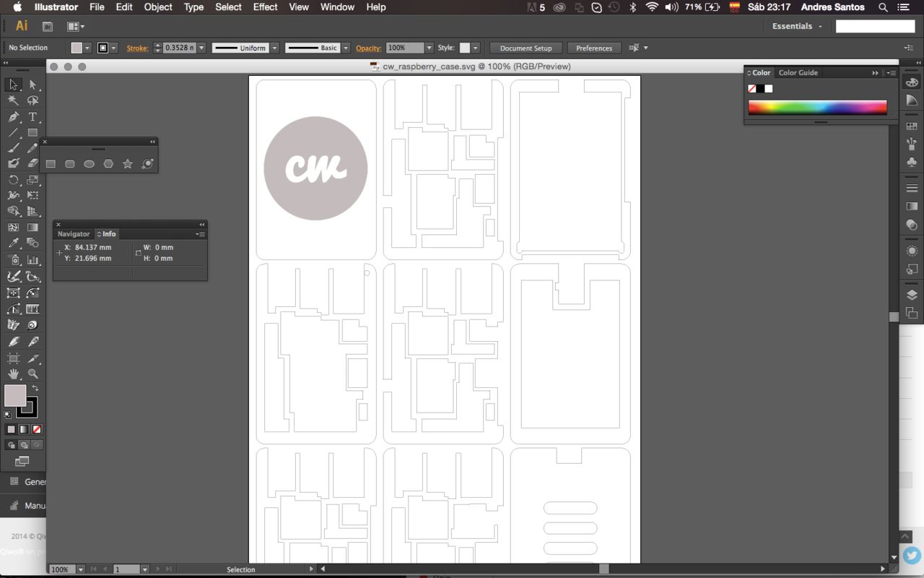Select the Pen tool
Screen dimensions: 924x578
(x=13, y=116)
